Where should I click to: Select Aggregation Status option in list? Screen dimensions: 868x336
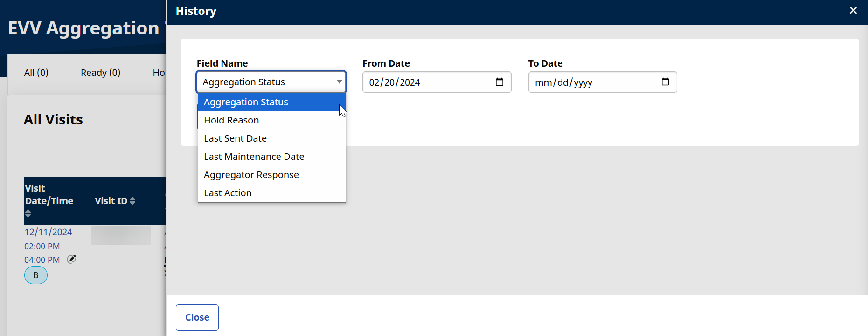[x=246, y=102]
